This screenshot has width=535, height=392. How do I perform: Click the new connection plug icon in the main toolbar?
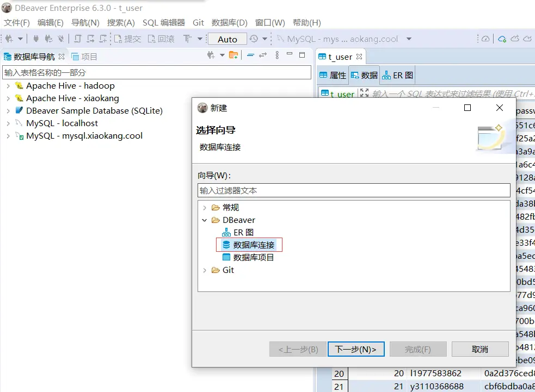(9, 39)
